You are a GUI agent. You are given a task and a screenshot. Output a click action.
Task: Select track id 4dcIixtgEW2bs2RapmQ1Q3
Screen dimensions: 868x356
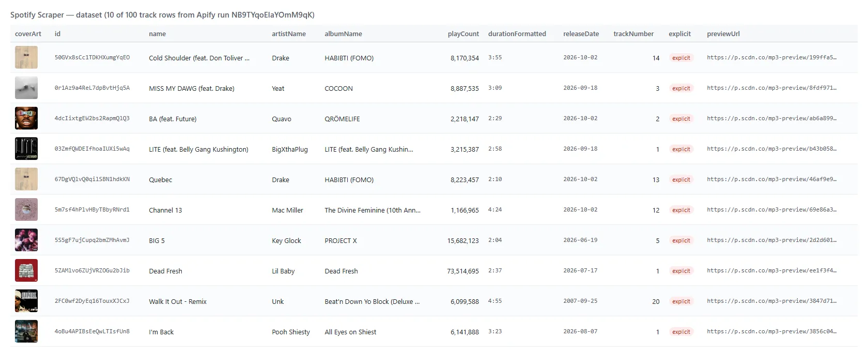pos(92,118)
